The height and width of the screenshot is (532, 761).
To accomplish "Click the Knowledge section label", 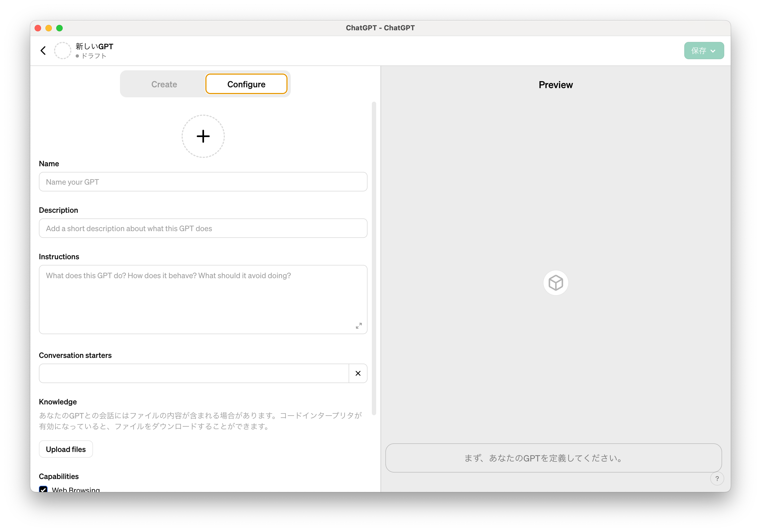I will pyautogui.click(x=58, y=402).
